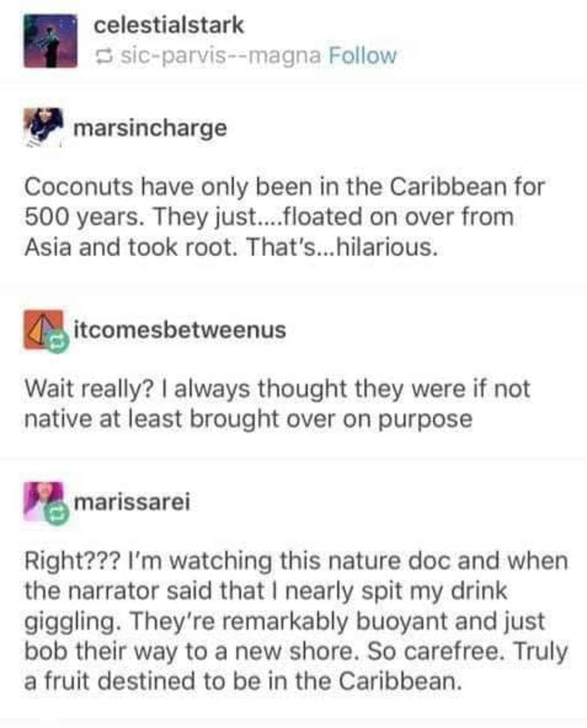
Task: Click the line "Asia and took root"
Action: click(x=130, y=247)
